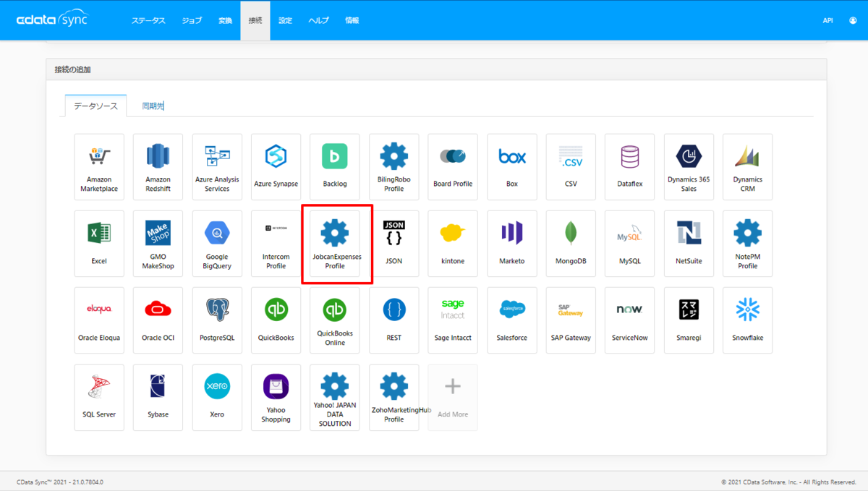
Task: Select the Oracle Eloqua connector
Action: click(99, 320)
